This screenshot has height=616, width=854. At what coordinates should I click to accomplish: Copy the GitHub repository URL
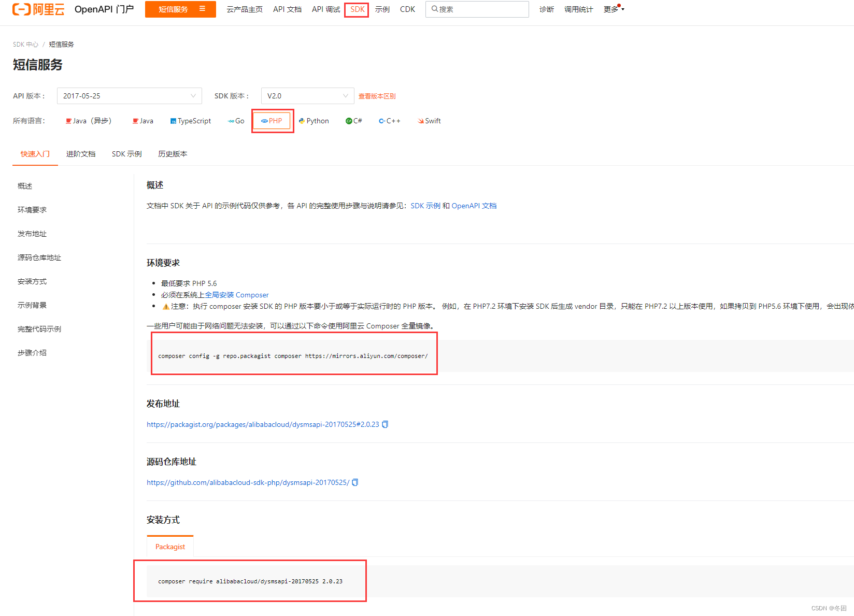(355, 482)
